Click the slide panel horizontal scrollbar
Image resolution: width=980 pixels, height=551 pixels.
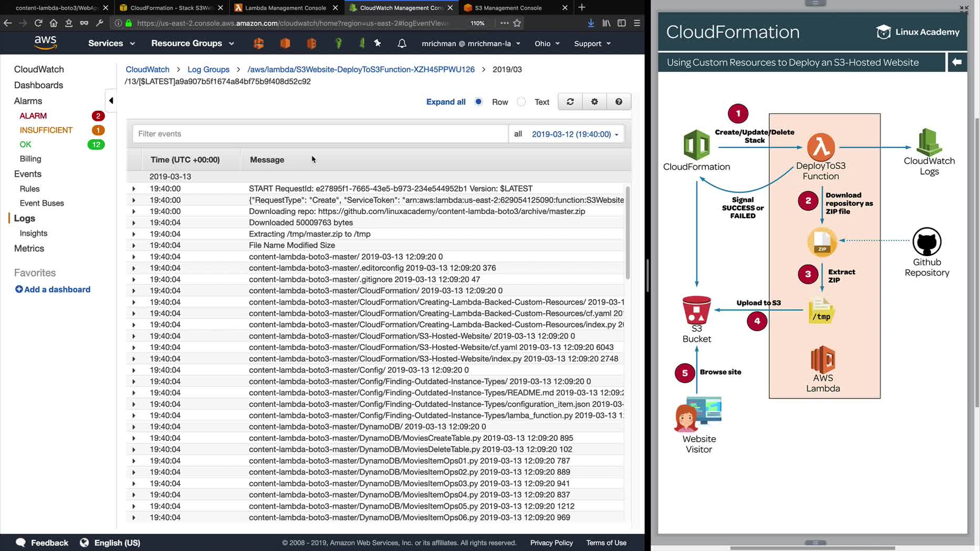812,548
